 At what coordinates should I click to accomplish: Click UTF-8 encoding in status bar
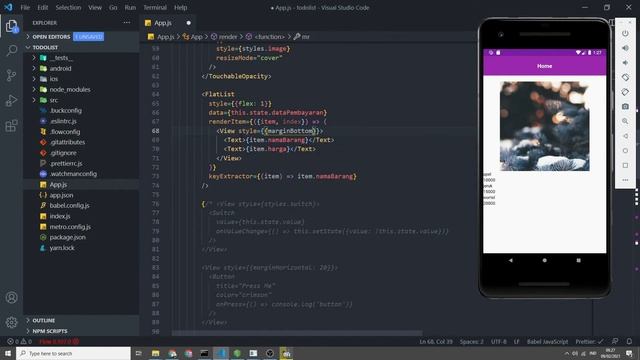(x=498, y=341)
